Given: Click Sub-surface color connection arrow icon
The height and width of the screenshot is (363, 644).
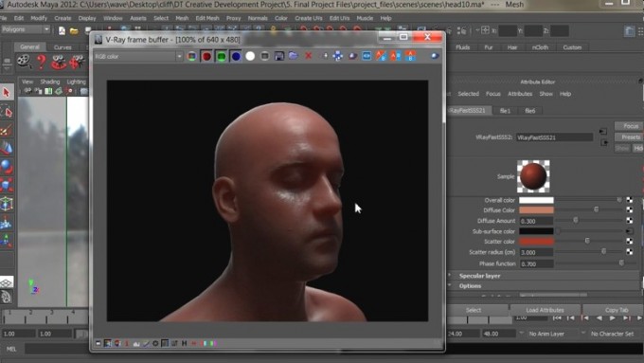Looking at the screenshot, I should pyautogui.click(x=629, y=231).
